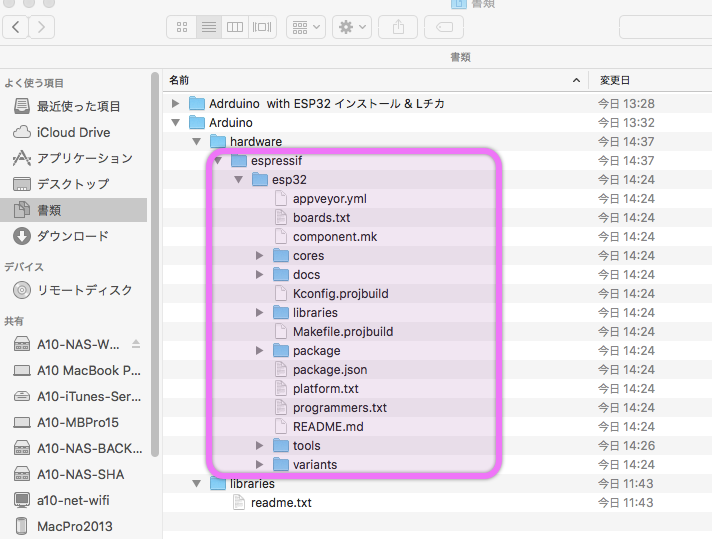
Task: Open the gear action menu
Action: click(x=353, y=27)
